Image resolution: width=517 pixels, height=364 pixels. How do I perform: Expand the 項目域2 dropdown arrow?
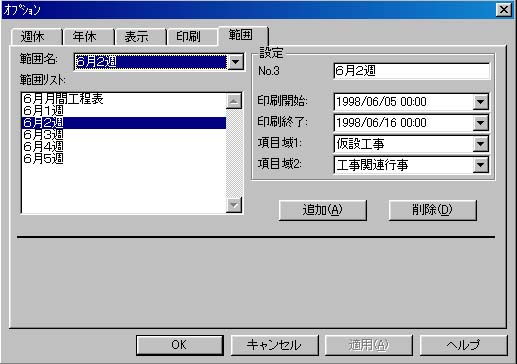point(480,165)
